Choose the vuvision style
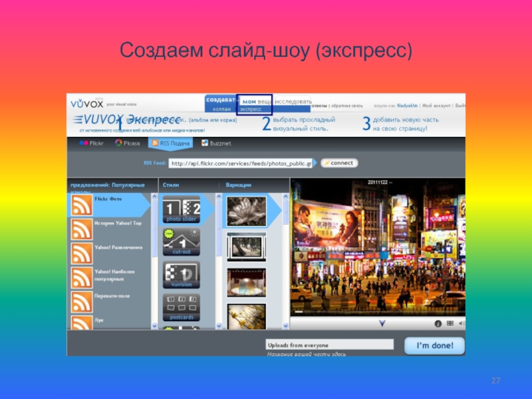The image size is (532, 399). tap(181, 275)
